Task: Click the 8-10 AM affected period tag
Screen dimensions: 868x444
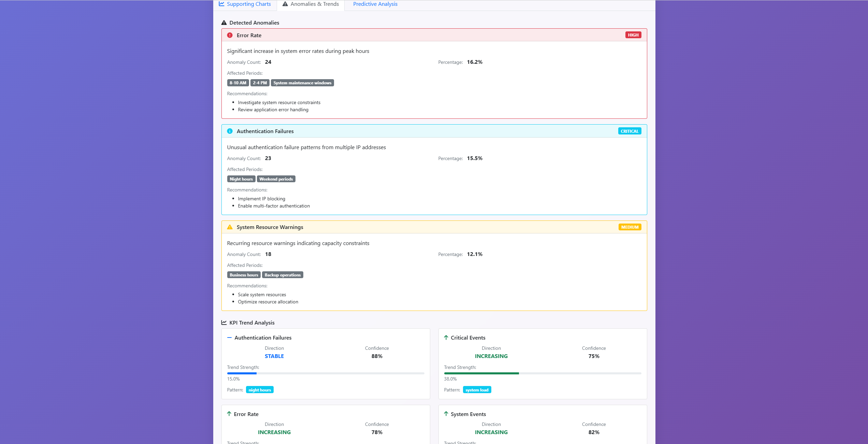Action: [x=238, y=83]
